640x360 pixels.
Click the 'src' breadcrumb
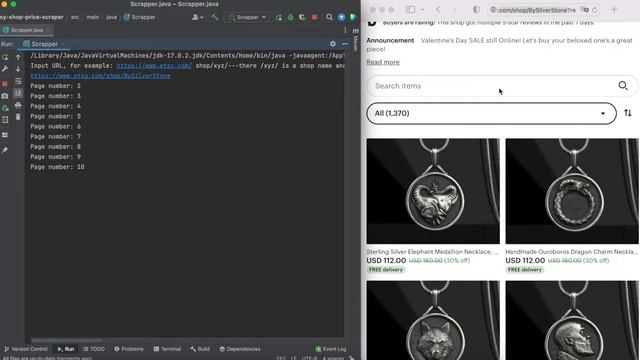pos(75,17)
